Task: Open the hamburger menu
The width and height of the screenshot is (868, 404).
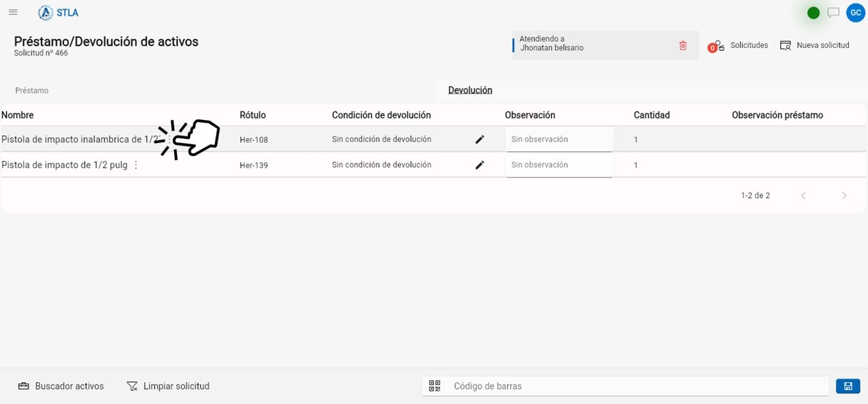Action: coord(13,12)
